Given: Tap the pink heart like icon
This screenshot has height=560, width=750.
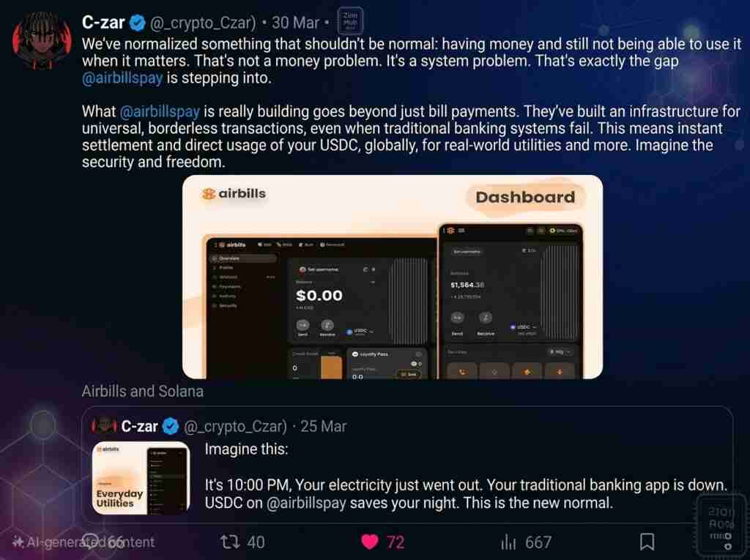Looking at the screenshot, I should [x=369, y=542].
